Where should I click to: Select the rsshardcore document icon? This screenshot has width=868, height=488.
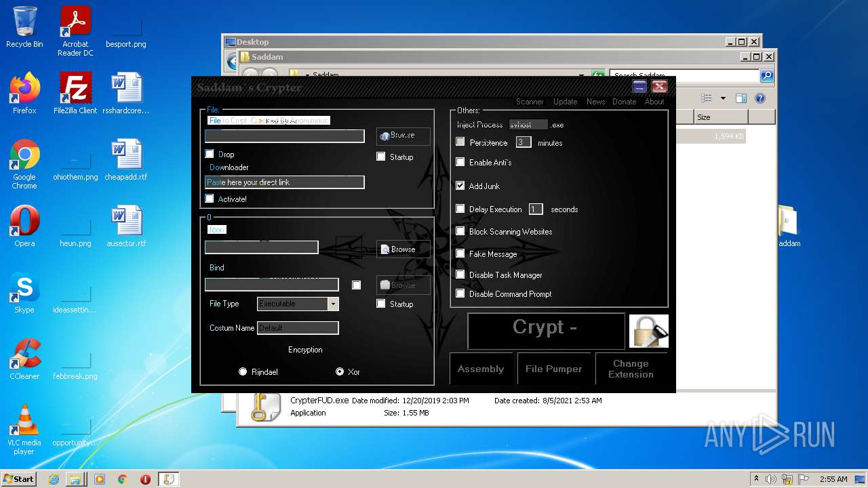coord(126,94)
